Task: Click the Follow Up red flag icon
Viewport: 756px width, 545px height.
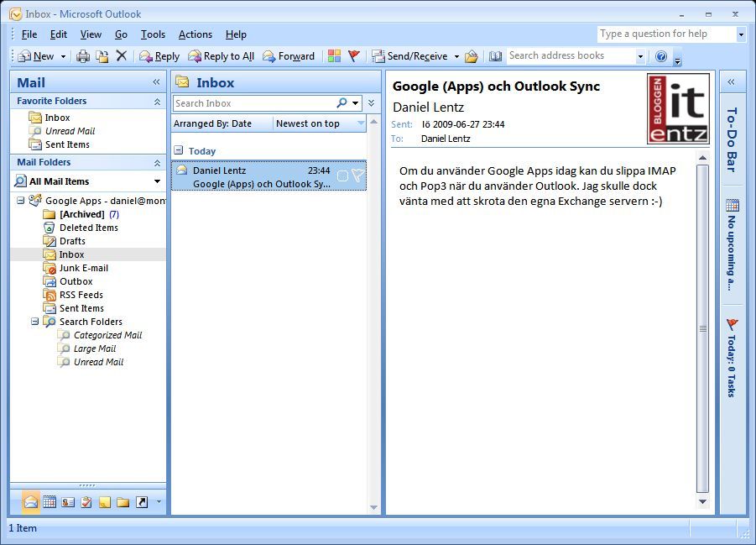Action: pos(354,56)
